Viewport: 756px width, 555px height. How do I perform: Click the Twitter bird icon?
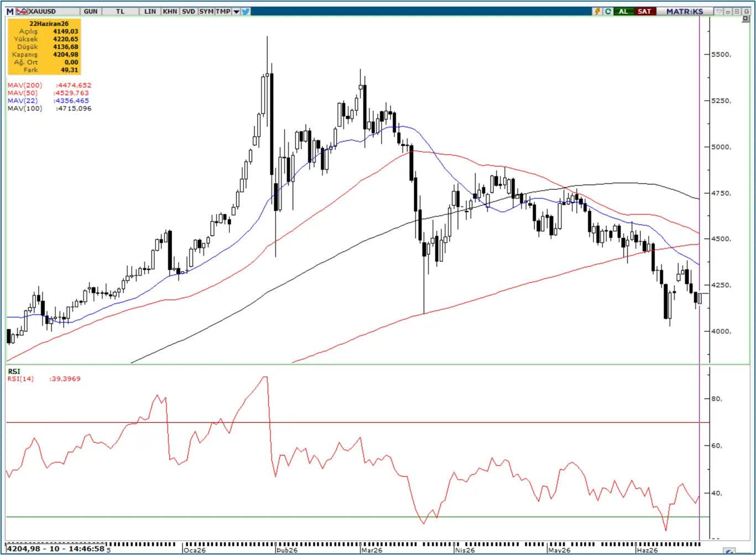[x=246, y=11]
